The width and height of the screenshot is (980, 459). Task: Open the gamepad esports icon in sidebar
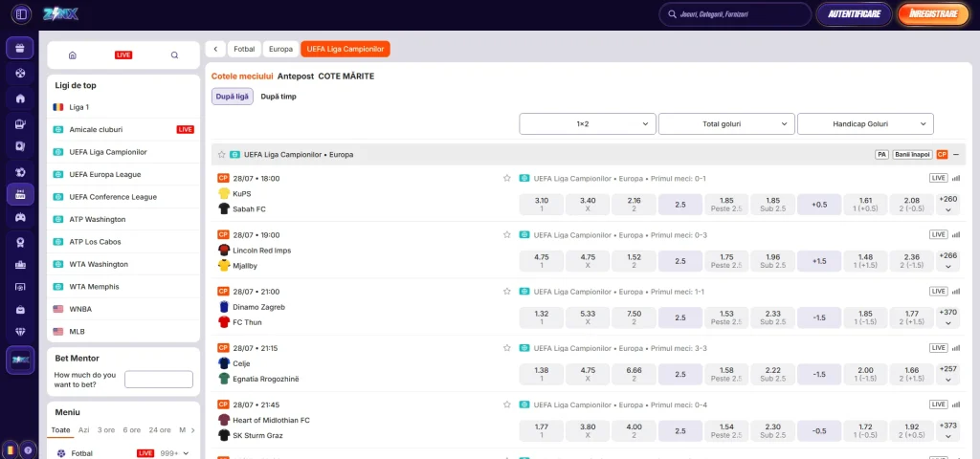point(20,217)
